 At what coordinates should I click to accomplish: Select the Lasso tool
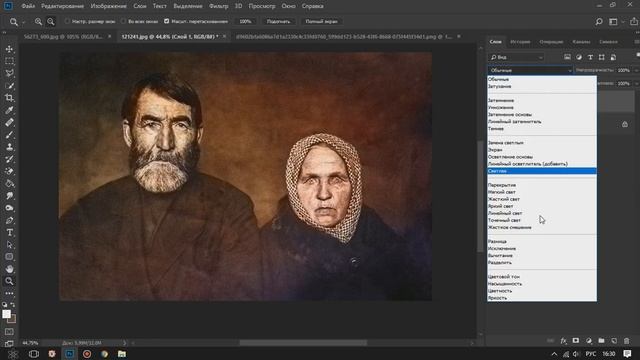click(9, 73)
